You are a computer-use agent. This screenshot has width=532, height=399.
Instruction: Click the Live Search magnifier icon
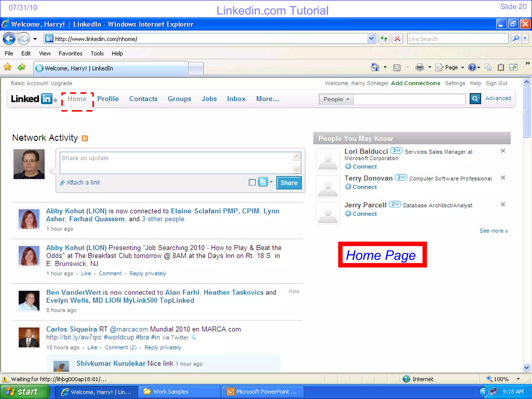coord(516,39)
